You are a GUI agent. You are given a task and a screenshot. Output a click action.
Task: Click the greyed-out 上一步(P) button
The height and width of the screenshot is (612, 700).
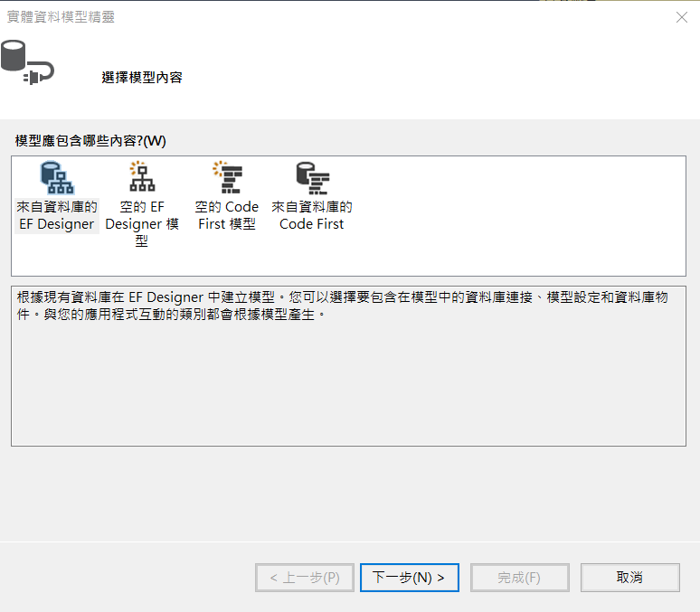(x=303, y=578)
